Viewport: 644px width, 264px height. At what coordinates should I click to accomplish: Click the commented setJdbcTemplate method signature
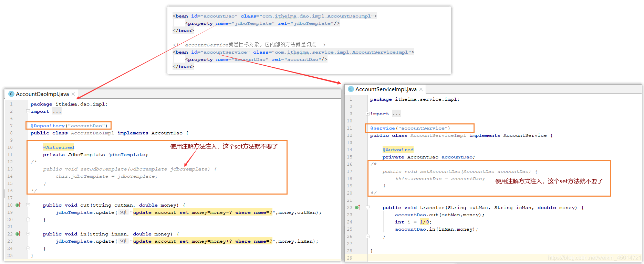[x=130, y=169]
